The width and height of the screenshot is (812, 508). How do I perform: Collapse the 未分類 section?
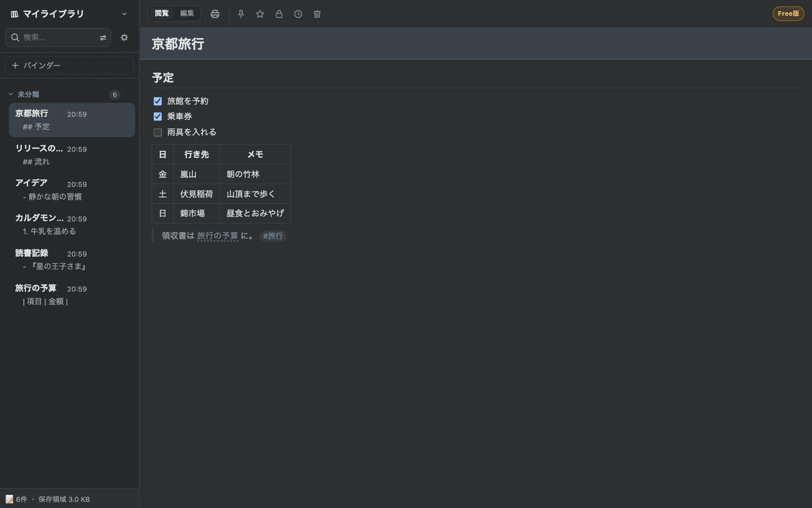click(x=11, y=94)
